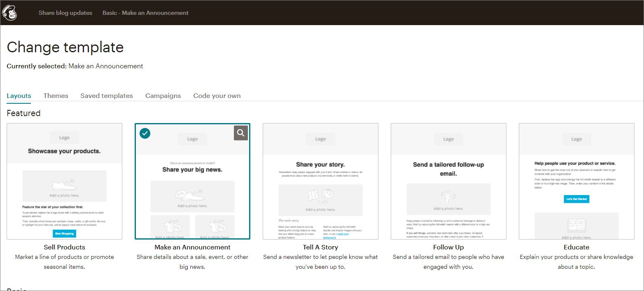Click the magnifier preview icon on selected template
Viewport: 644px width, 291px height.
[x=241, y=133]
